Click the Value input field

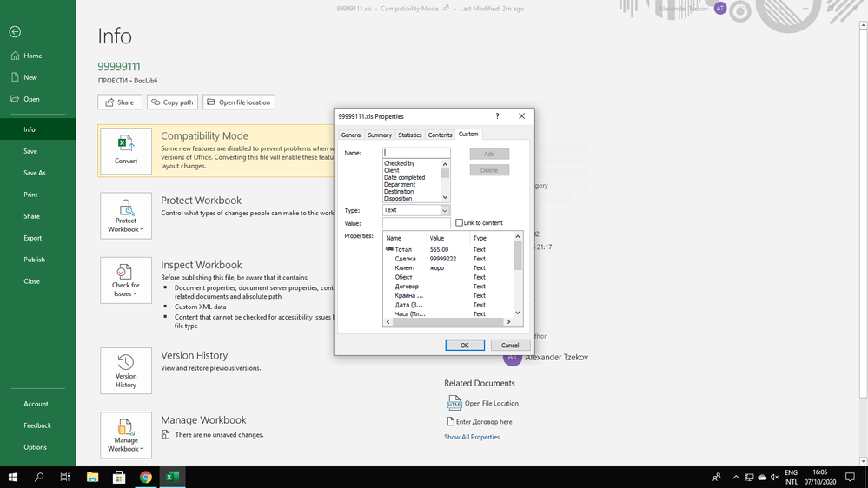(x=416, y=223)
